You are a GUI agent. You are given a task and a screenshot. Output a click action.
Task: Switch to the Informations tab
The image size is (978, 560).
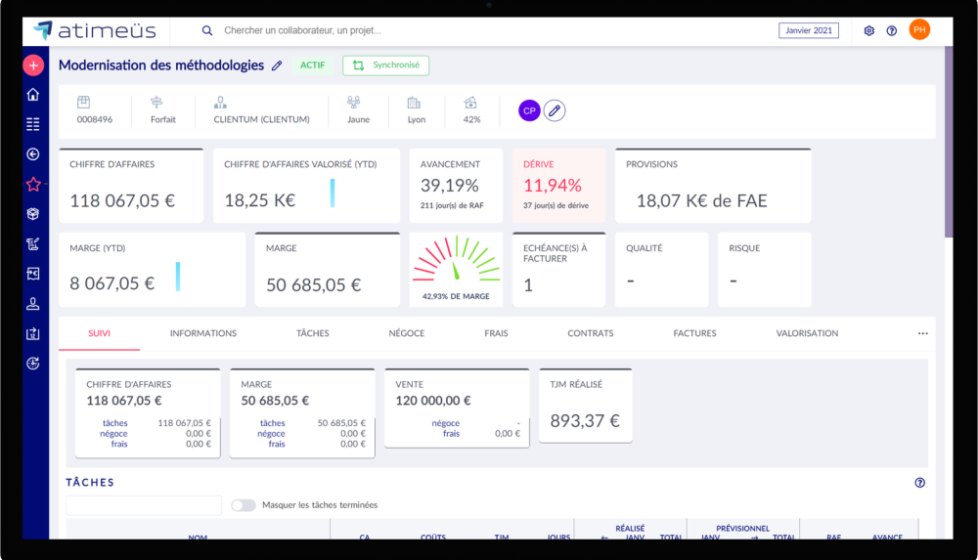click(x=203, y=333)
